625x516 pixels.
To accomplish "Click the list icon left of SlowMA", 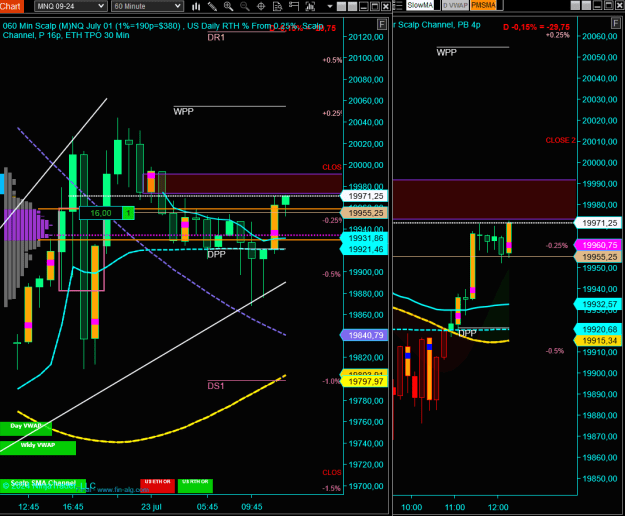I will [398, 5].
